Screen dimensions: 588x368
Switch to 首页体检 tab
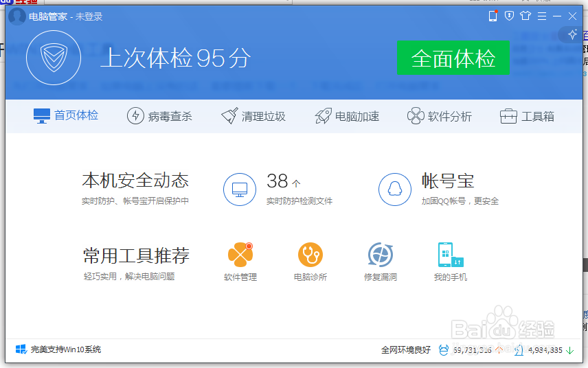click(66, 116)
